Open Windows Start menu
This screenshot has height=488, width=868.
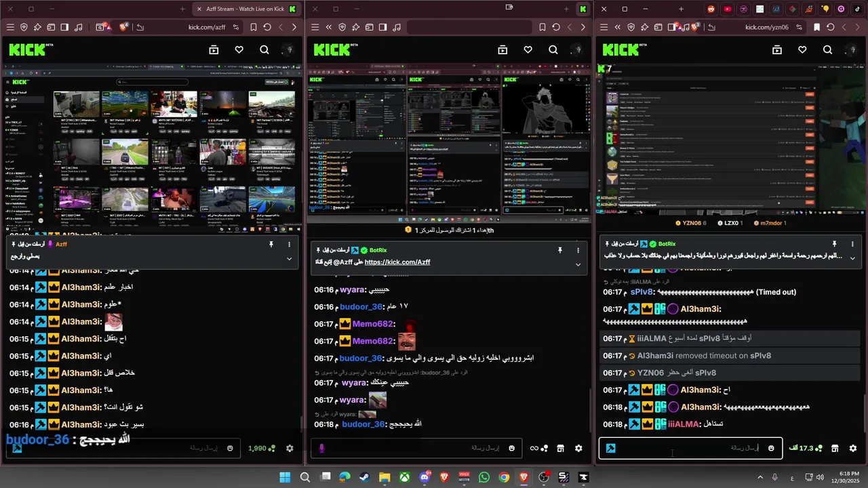click(285, 477)
